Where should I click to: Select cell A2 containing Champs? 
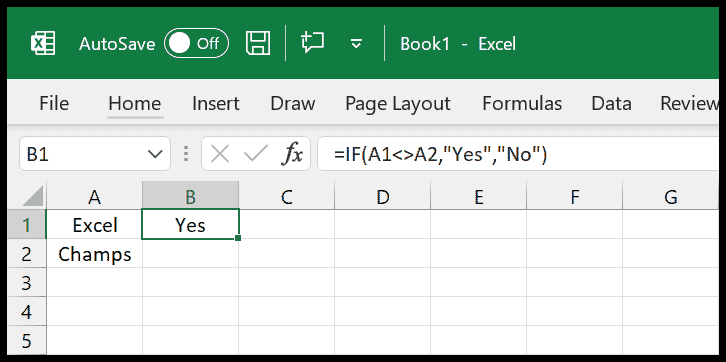[94, 254]
